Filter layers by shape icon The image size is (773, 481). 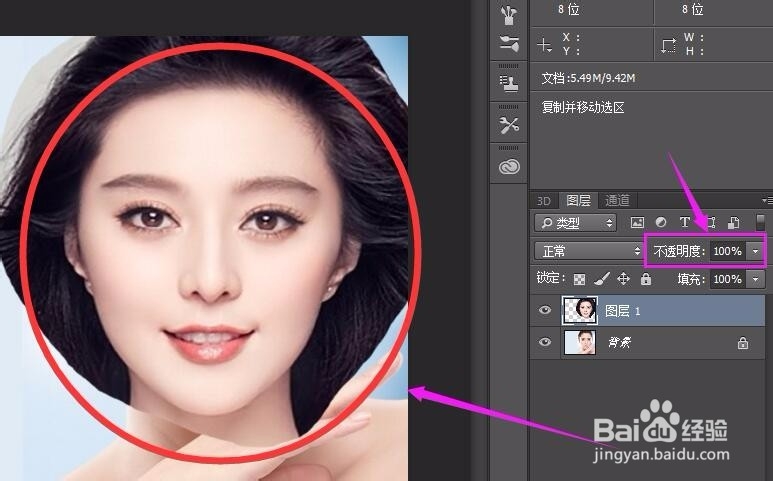710,223
